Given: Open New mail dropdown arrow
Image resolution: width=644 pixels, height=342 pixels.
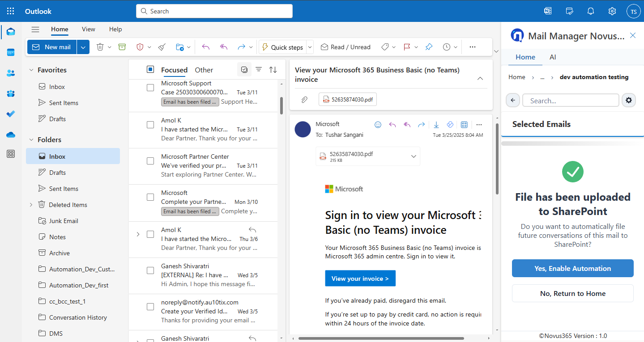Looking at the screenshot, I should (83, 47).
